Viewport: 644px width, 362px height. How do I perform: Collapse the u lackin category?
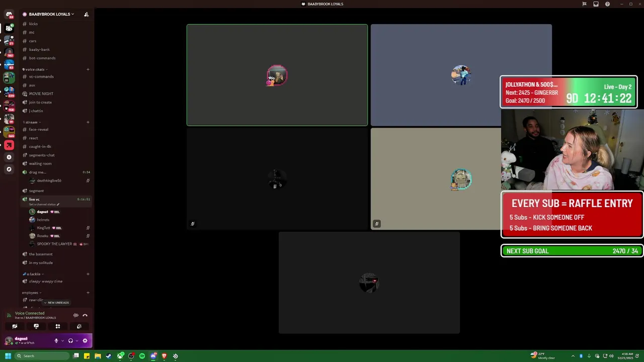(x=33, y=274)
